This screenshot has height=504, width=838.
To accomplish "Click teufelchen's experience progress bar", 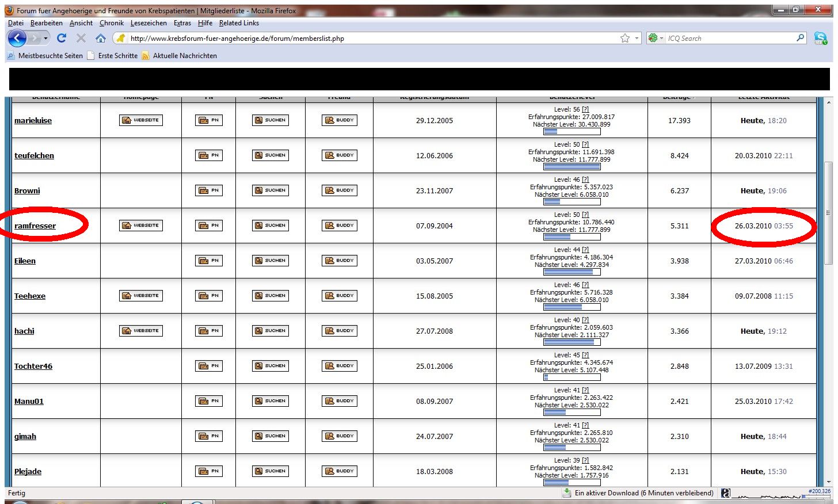I will 572,167.
